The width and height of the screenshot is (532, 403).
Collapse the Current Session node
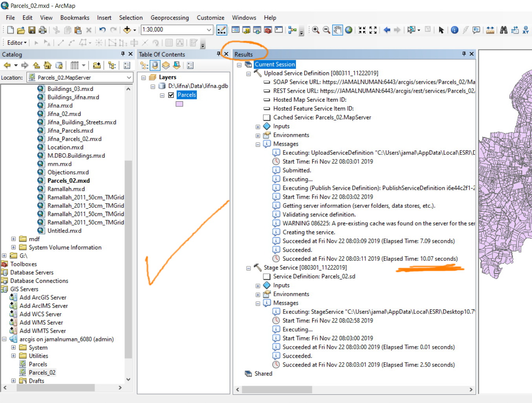[x=239, y=65]
